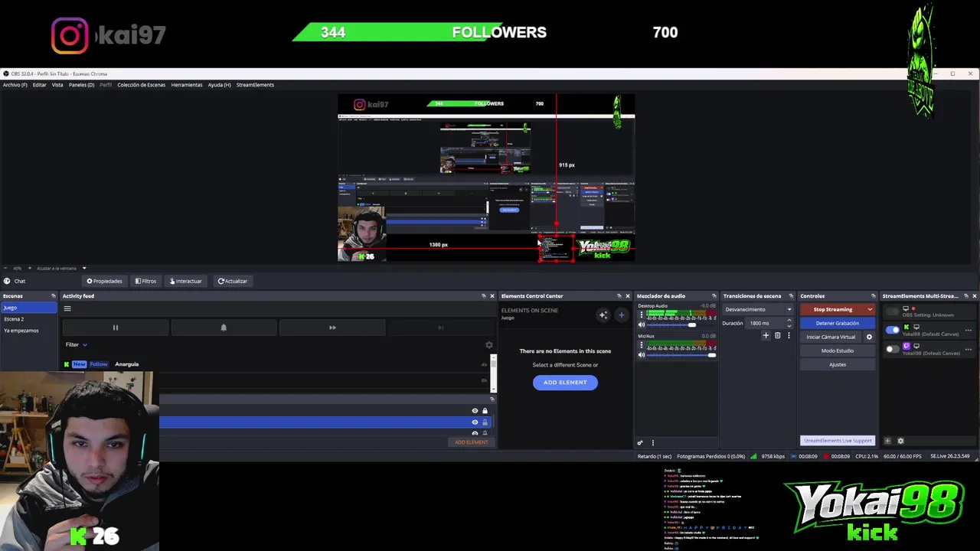Screen dimensions: 980x551
Task: Click the orange ADD ELEMENT link
Action: (471, 442)
